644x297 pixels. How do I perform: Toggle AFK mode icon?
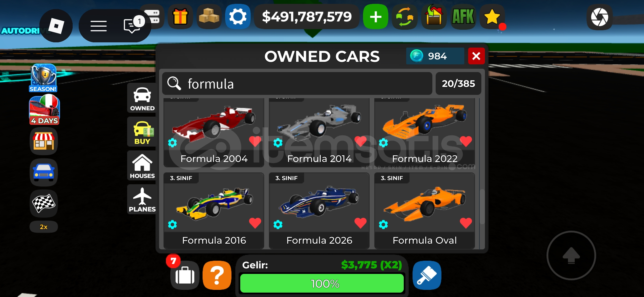pyautogui.click(x=463, y=17)
